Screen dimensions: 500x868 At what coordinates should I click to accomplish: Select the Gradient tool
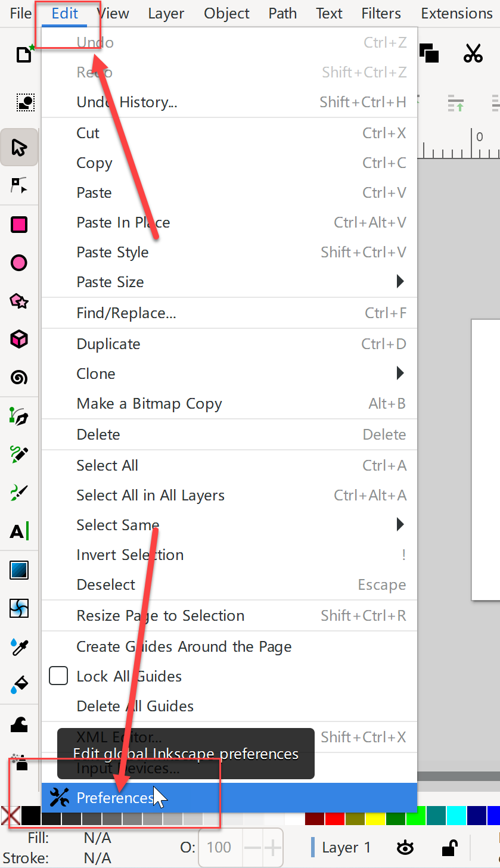tap(19, 570)
